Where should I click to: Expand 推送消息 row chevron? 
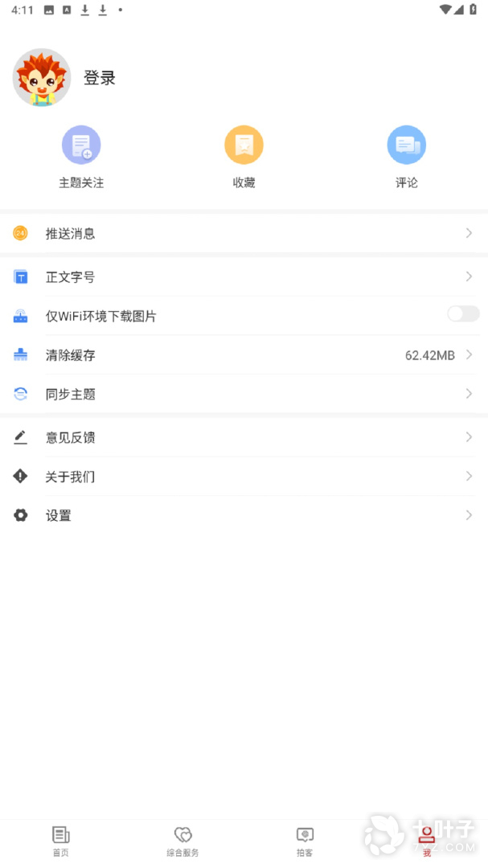(x=469, y=233)
